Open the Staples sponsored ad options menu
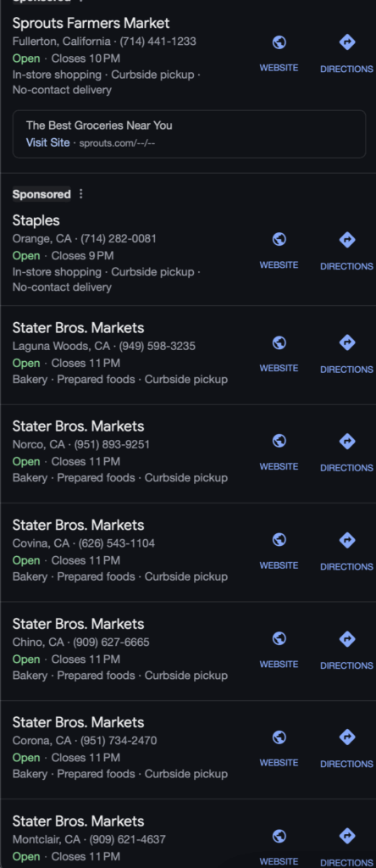 tap(80, 194)
